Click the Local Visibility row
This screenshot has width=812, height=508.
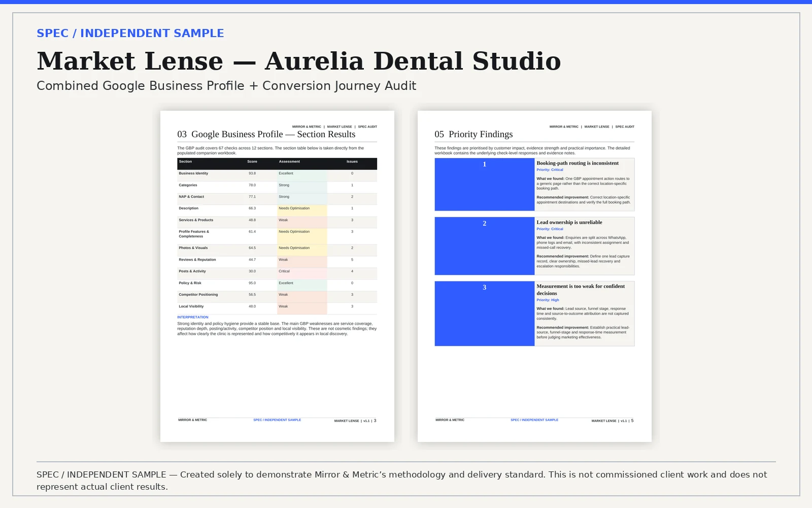tap(277, 308)
